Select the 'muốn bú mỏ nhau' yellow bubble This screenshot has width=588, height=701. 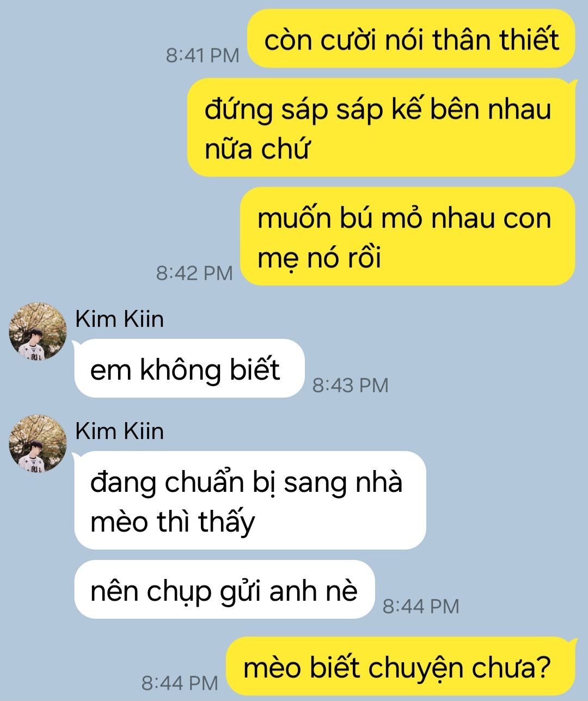(408, 236)
